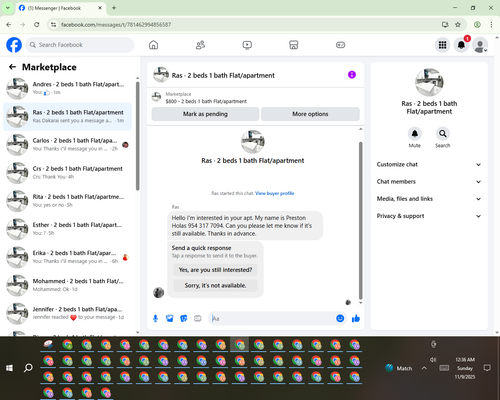Adjust volume via the speaker tray icon
Image resolution: width=500 pixels, height=400 pixels.
tap(433, 360)
